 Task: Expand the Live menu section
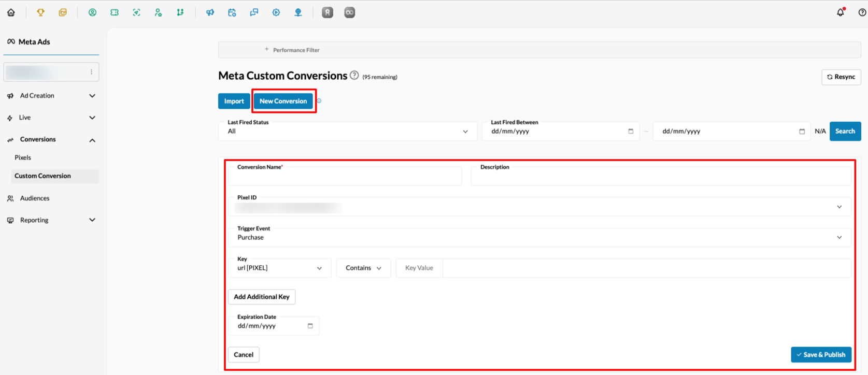click(x=51, y=118)
